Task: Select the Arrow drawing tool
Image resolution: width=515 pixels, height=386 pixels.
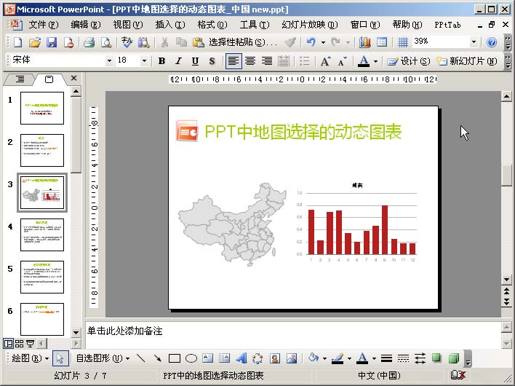Action: (157, 359)
